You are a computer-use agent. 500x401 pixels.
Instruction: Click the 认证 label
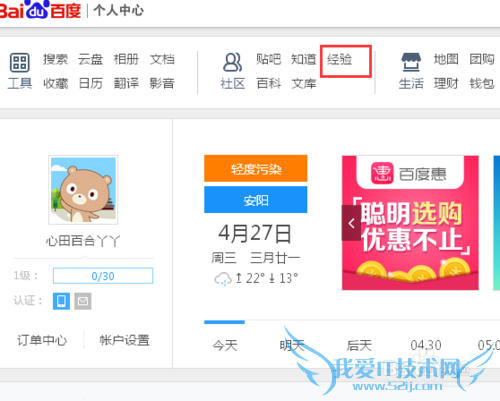pyautogui.click(x=28, y=301)
